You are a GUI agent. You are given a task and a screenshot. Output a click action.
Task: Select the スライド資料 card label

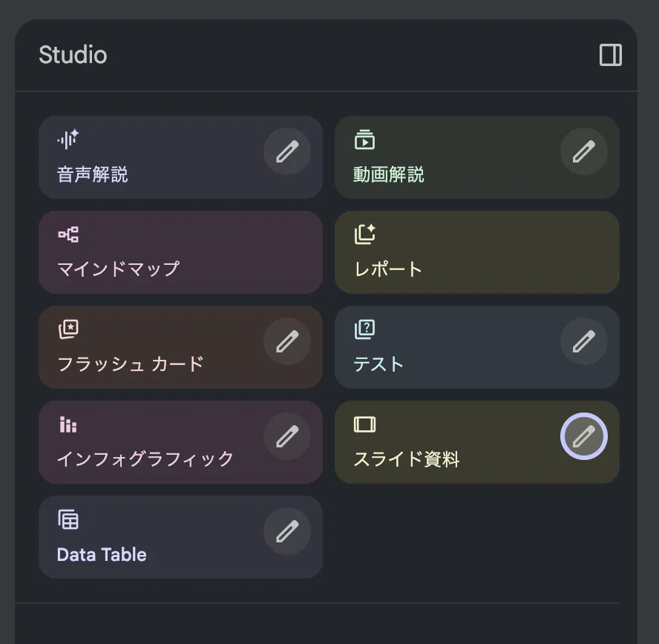click(407, 459)
